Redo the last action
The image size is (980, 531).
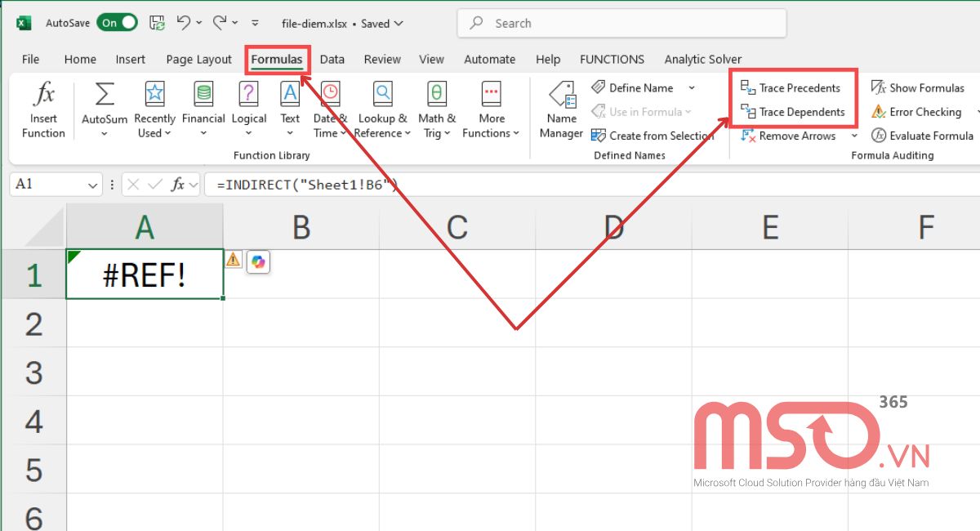tap(220, 23)
